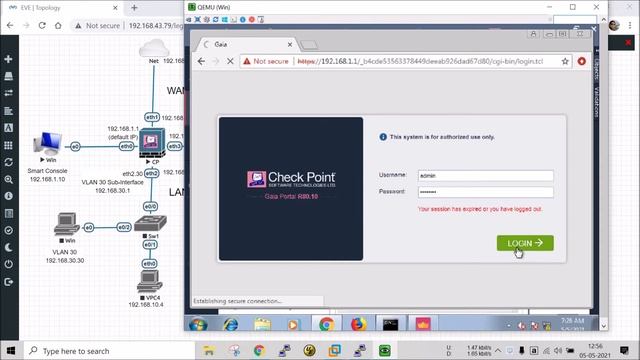The width and height of the screenshot is (640, 360).
Task: Focus the Password input field
Action: coord(486,192)
